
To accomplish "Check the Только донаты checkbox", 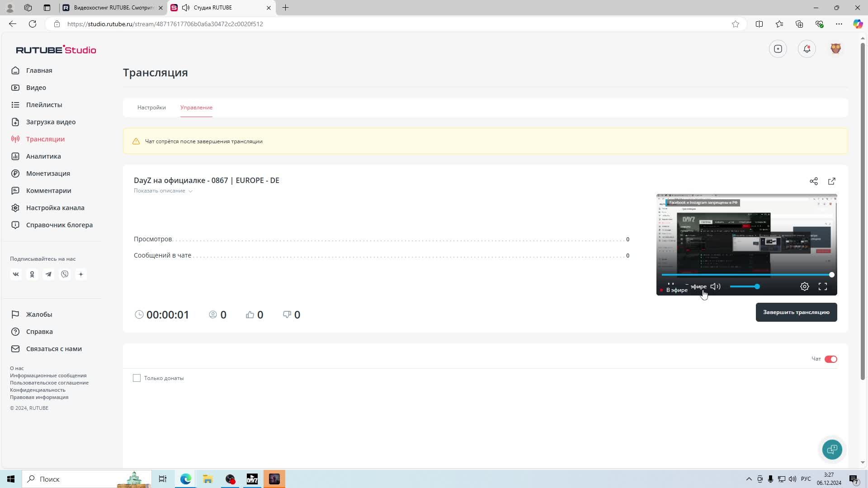I will [137, 378].
